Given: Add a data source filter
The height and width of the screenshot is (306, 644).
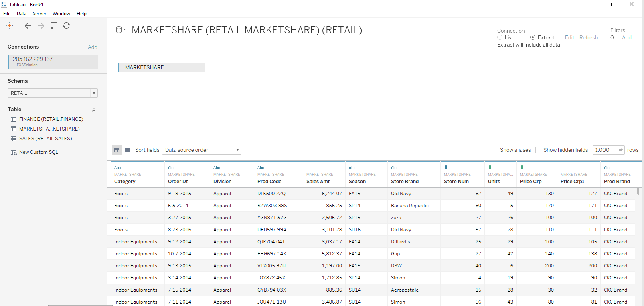Looking at the screenshot, I should click(x=626, y=37).
